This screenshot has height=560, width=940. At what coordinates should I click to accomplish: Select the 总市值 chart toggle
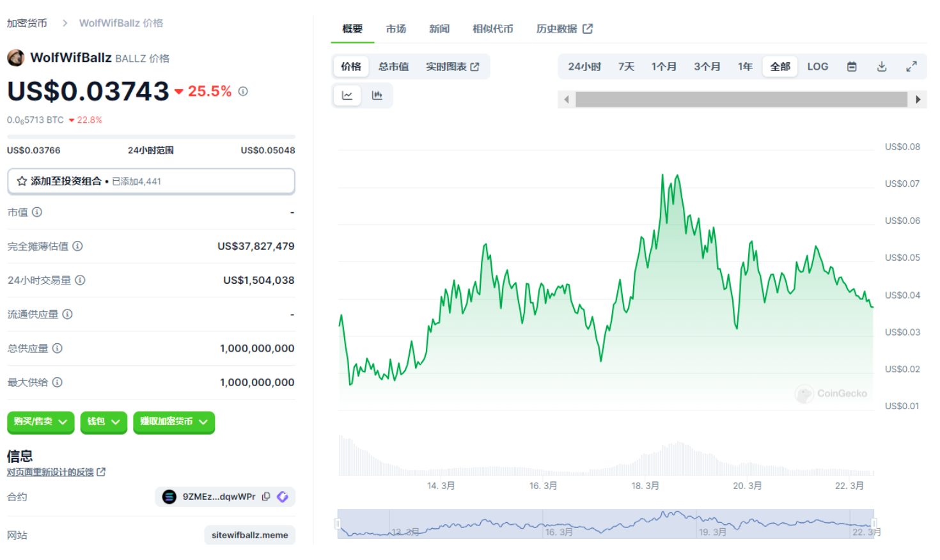coord(393,66)
